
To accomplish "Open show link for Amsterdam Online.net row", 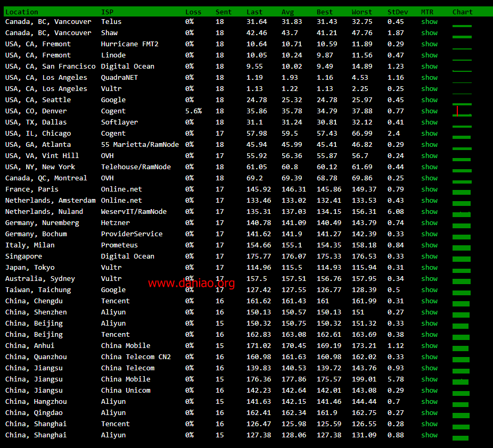I will point(429,201).
